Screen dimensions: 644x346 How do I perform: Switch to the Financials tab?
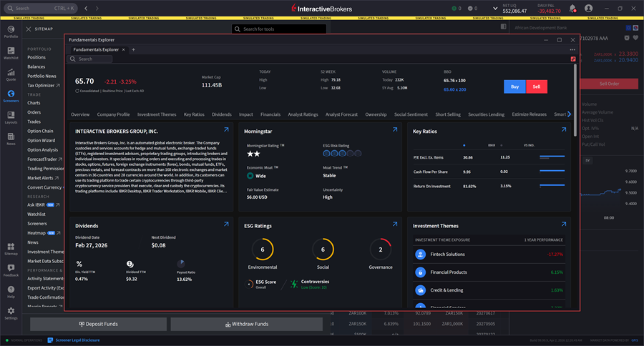pos(270,114)
